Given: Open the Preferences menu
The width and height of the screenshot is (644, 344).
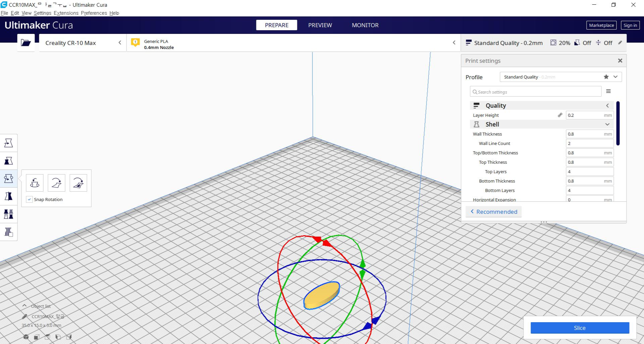Looking at the screenshot, I should (x=94, y=13).
